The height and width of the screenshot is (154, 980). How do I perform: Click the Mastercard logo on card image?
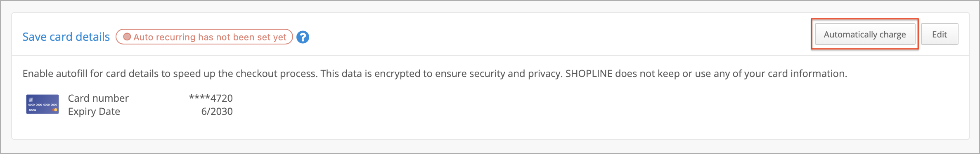click(x=55, y=110)
